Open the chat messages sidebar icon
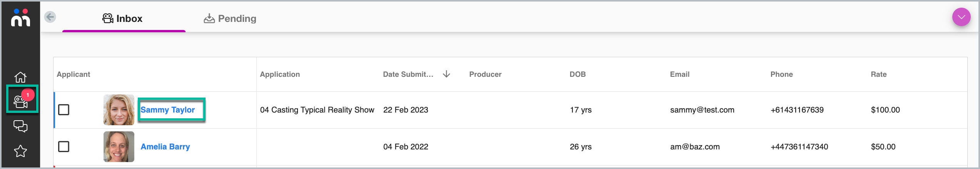This screenshot has height=169, width=980. (20, 126)
